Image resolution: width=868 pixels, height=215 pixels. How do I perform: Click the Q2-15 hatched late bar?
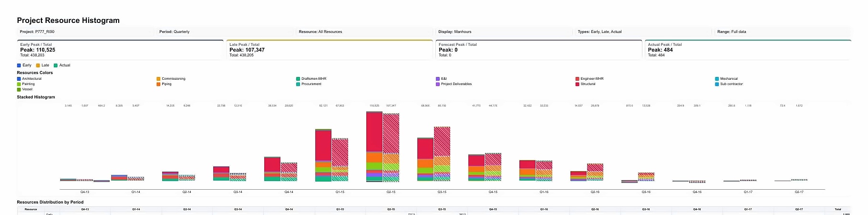click(x=391, y=148)
